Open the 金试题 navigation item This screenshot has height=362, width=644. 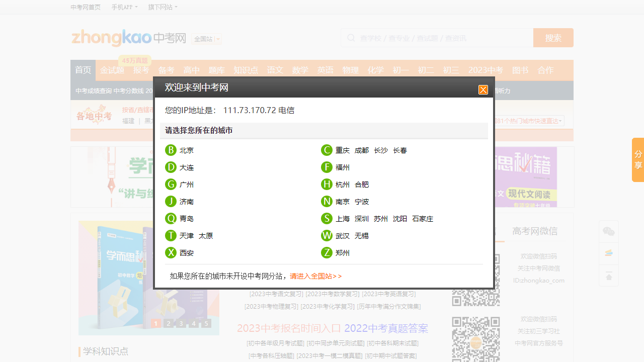[x=112, y=70]
